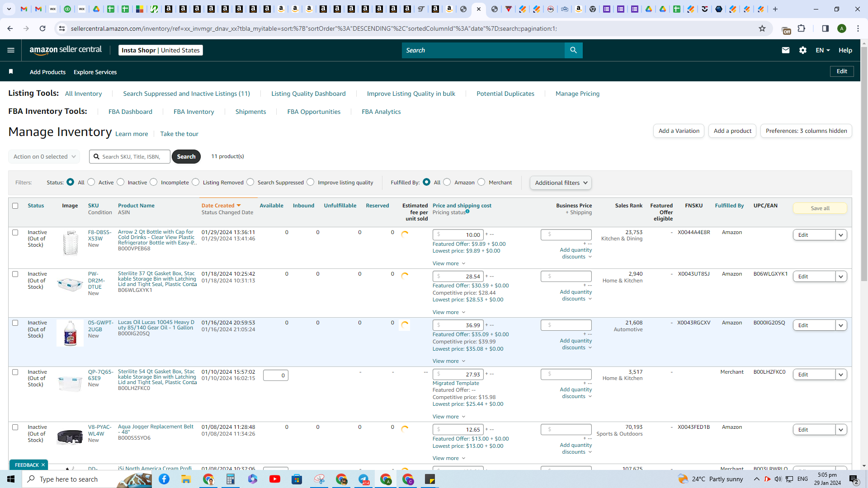The height and width of the screenshot is (488, 868).
Task: Expand View more for Sterilite 37 Qt row
Action: (448, 312)
